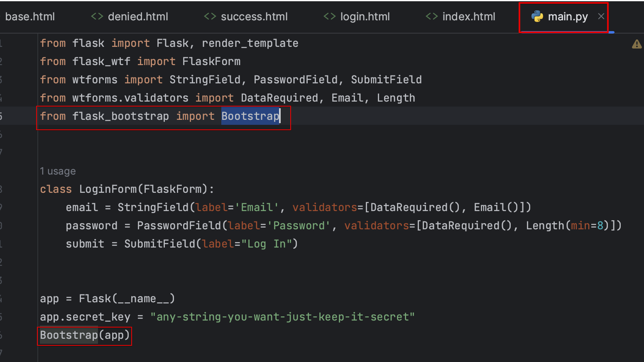
Task: Click 'render_template' in the first import
Action: (250, 43)
